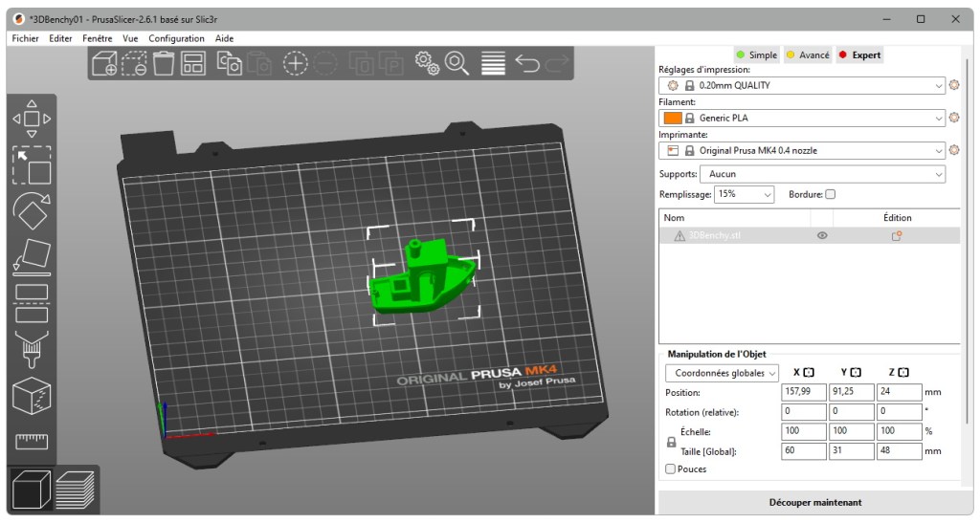This screenshot has height=523, width=980.
Task: Switch to Expert mode
Action: (859, 54)
